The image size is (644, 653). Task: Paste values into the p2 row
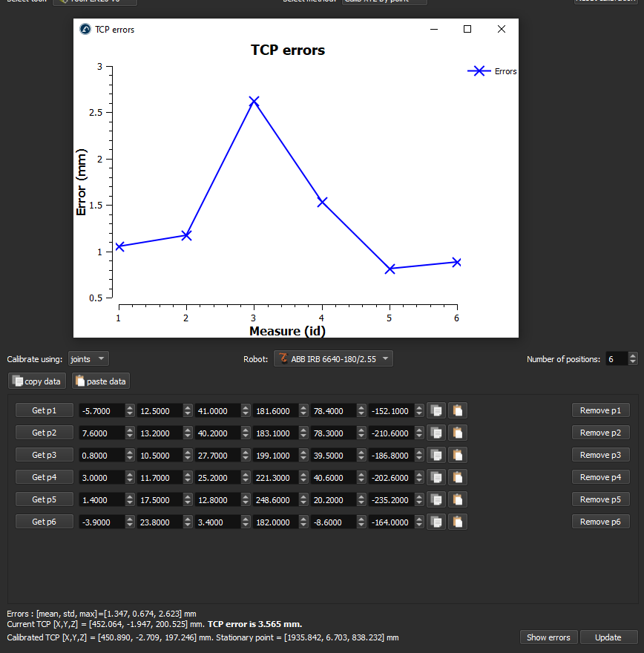pos(458,433)
